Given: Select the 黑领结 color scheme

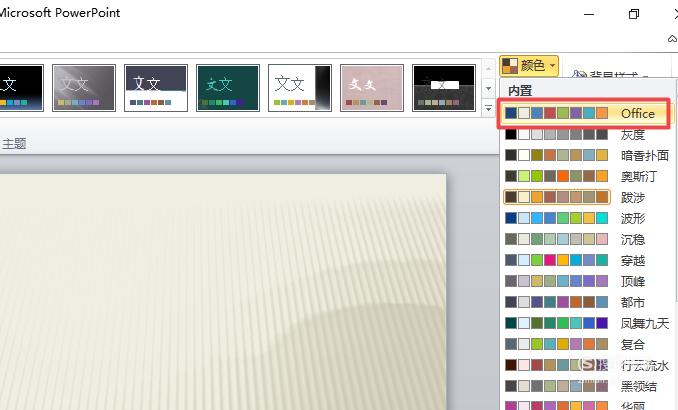Looking at the screenshot, I should (586, 386).
